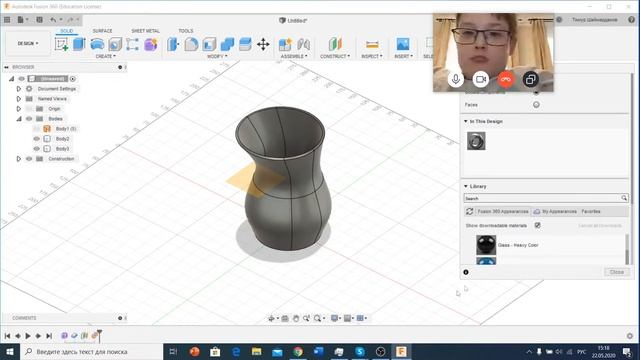Hide Body3 with its eye icon

tap(37, 149)
